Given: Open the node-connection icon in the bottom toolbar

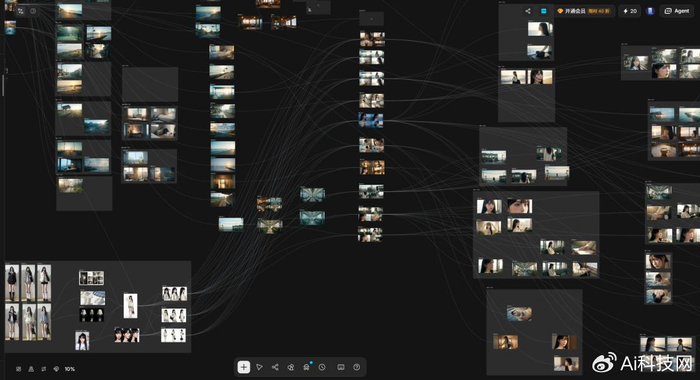Looking at the screenshot, I should pos(275,367).
